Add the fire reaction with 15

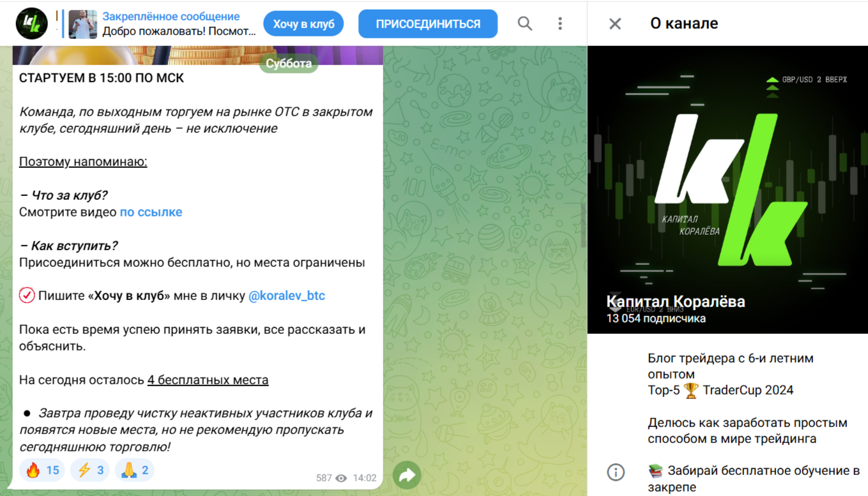pos(42,470)
